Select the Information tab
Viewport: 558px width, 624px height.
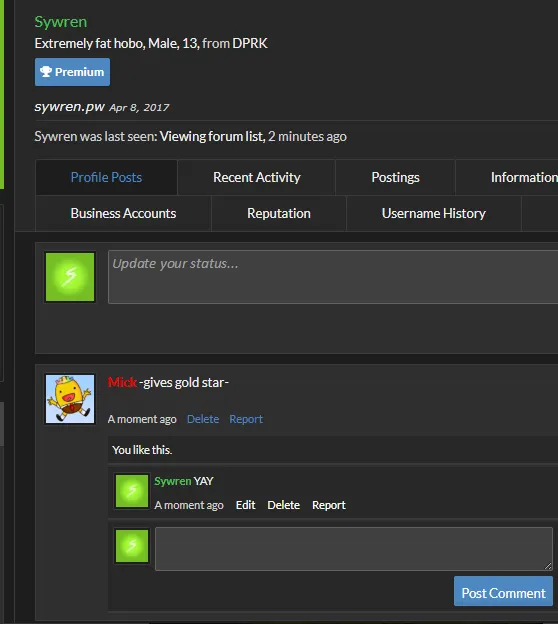524,177
